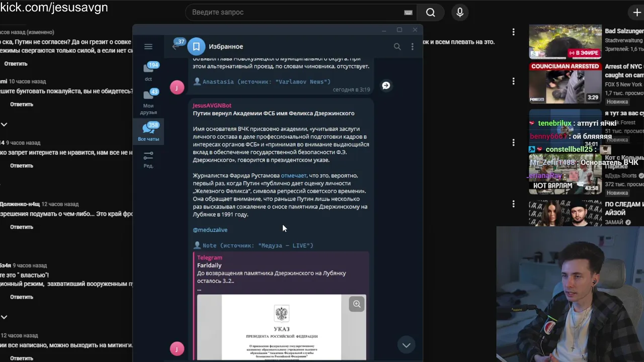
Task: Jump to bottom of the chat
Action: point(406,345)
